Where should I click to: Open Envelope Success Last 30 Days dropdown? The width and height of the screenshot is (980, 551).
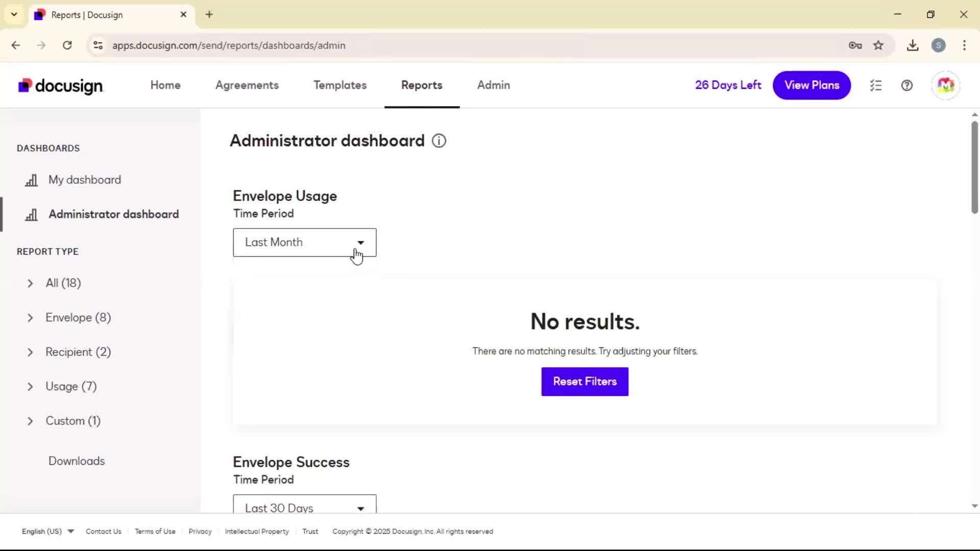point(305,504)
